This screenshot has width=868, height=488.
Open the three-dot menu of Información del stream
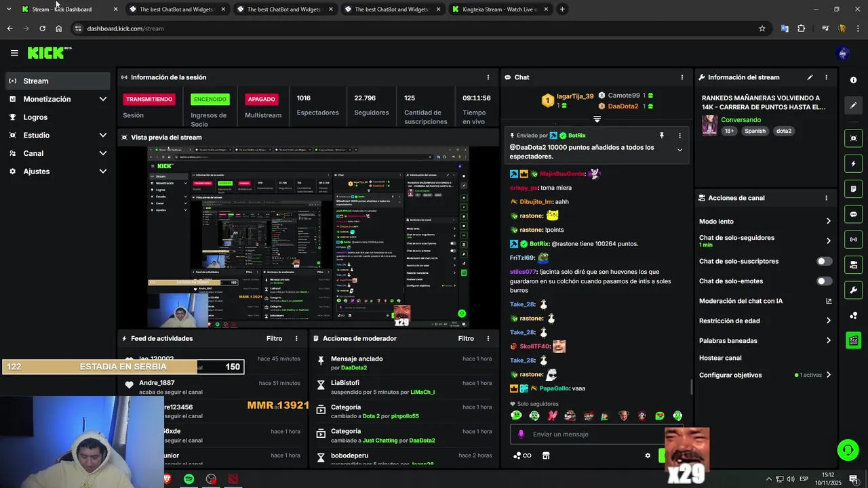pyautogui.click(x=826, y=77)
